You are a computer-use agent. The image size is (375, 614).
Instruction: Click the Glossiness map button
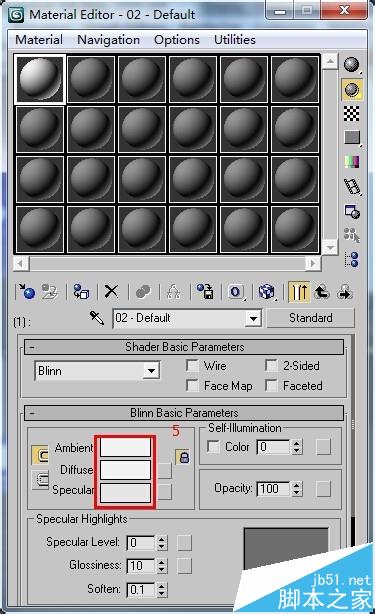[184, 566]
